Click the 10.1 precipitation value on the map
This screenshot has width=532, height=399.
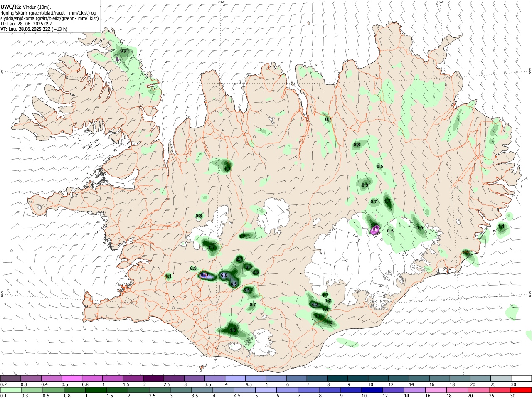[204, 275]
